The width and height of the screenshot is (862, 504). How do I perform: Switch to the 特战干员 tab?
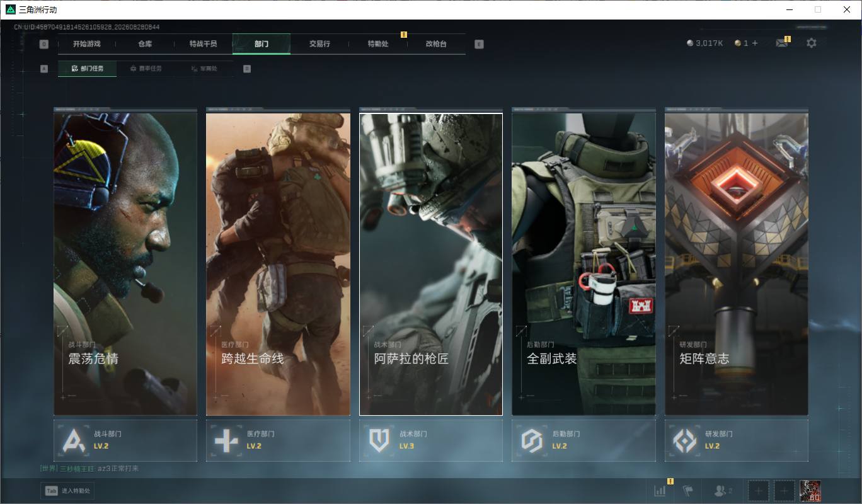[203, 44]
